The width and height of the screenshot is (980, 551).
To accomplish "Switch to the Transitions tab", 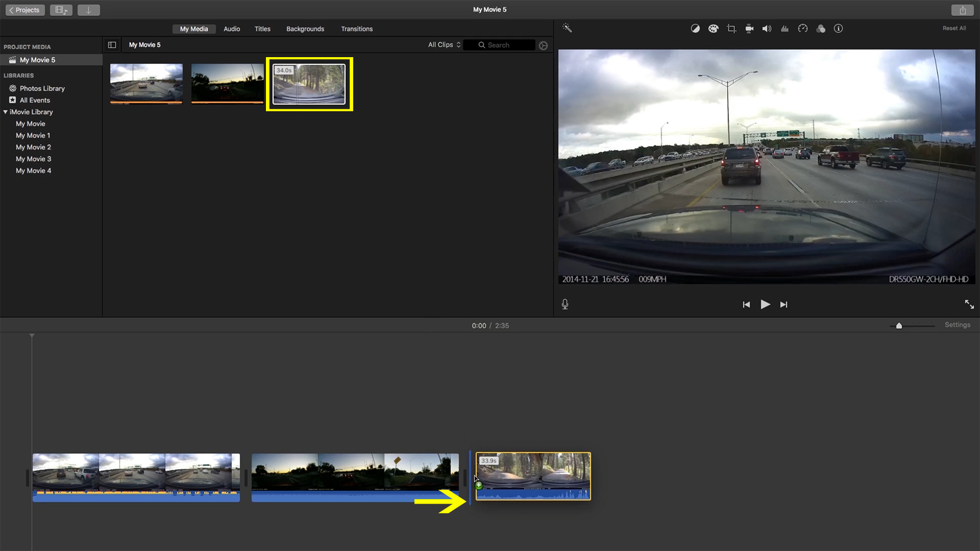I will [356, 29].
